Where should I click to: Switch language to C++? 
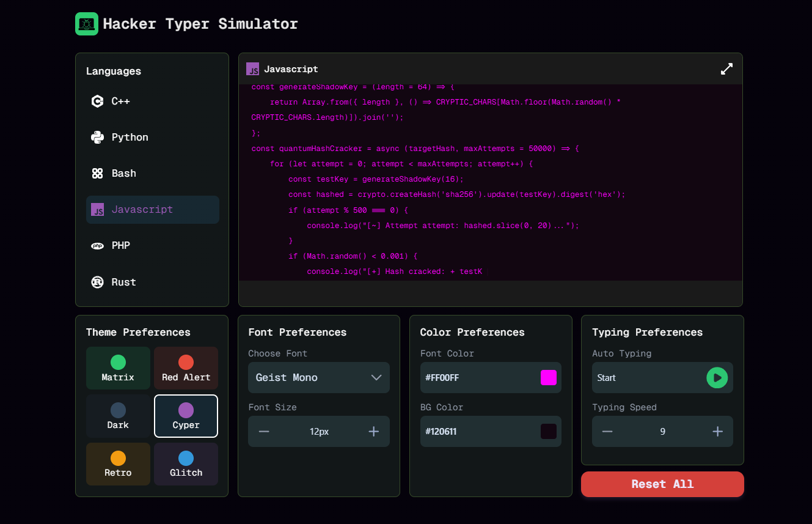pos(153,101)
